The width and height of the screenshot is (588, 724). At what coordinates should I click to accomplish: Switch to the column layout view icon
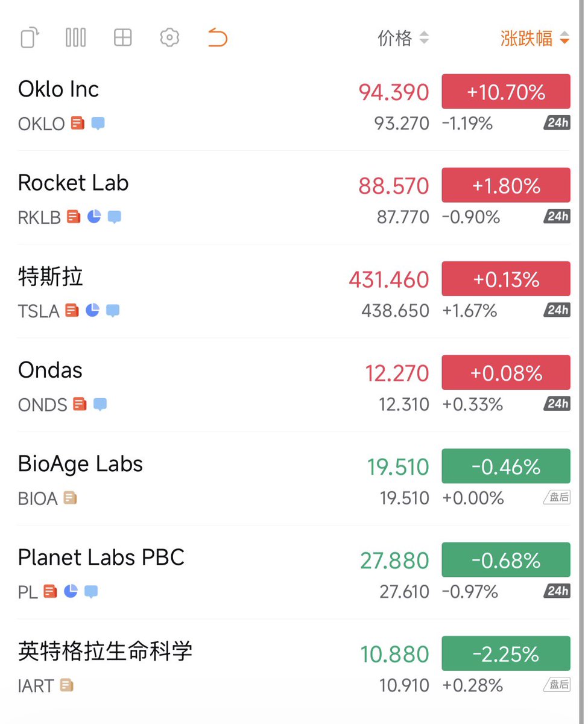coord(75,38)
